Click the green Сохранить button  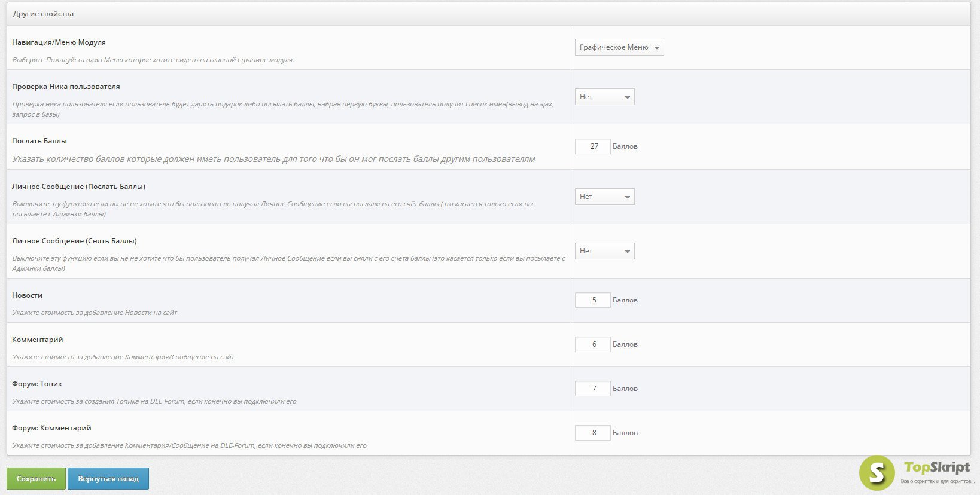click(36, 479)
